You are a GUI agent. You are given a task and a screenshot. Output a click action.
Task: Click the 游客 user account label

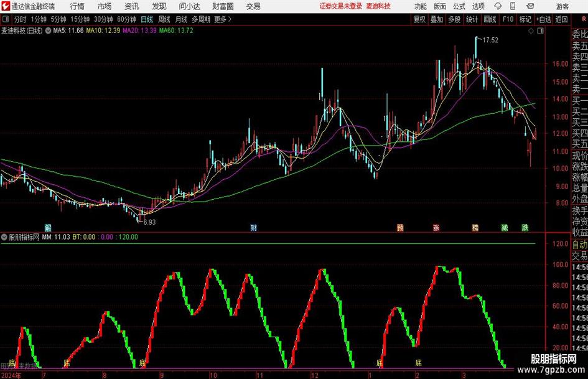(562, 6)
